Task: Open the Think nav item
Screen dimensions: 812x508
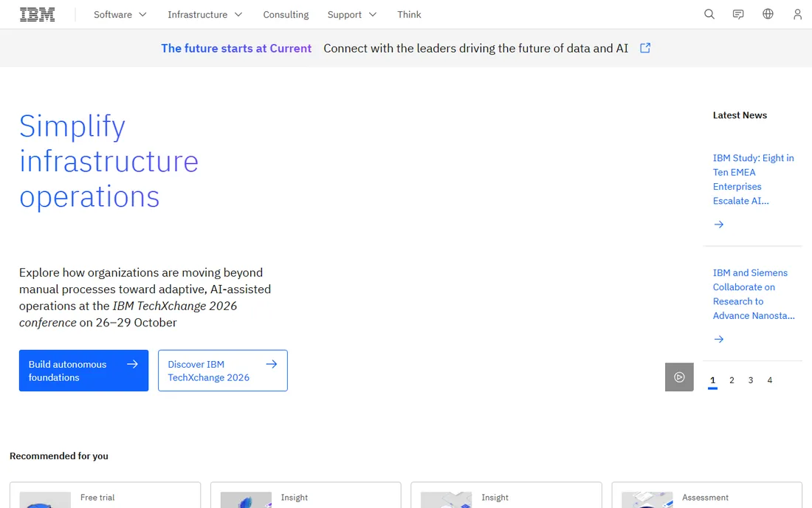Action: 409,15
